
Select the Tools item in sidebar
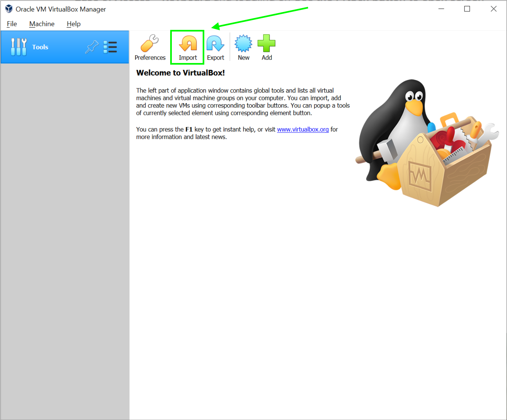point(65,47)
